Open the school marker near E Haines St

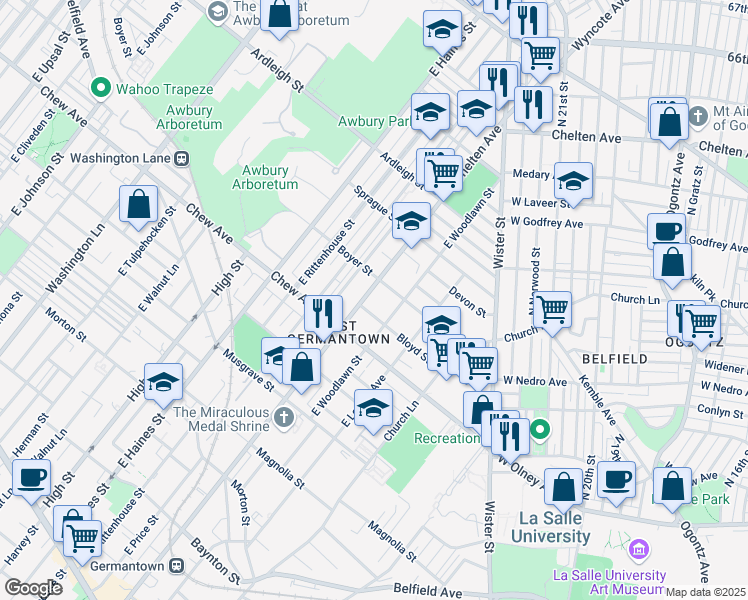coord(442,31)
